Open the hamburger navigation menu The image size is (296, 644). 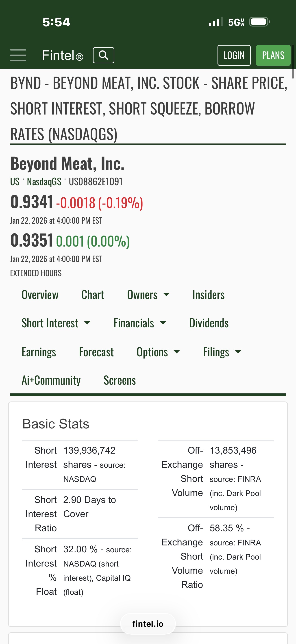(x=18, y=55)
